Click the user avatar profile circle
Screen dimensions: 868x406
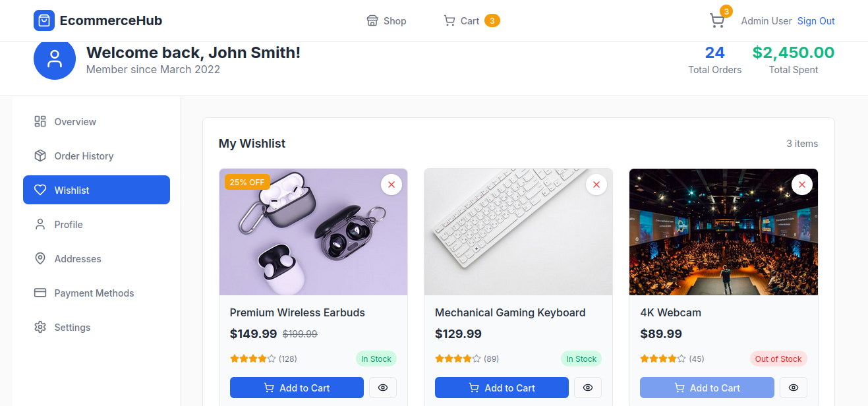pyautogui.click(x=55, y=59)
